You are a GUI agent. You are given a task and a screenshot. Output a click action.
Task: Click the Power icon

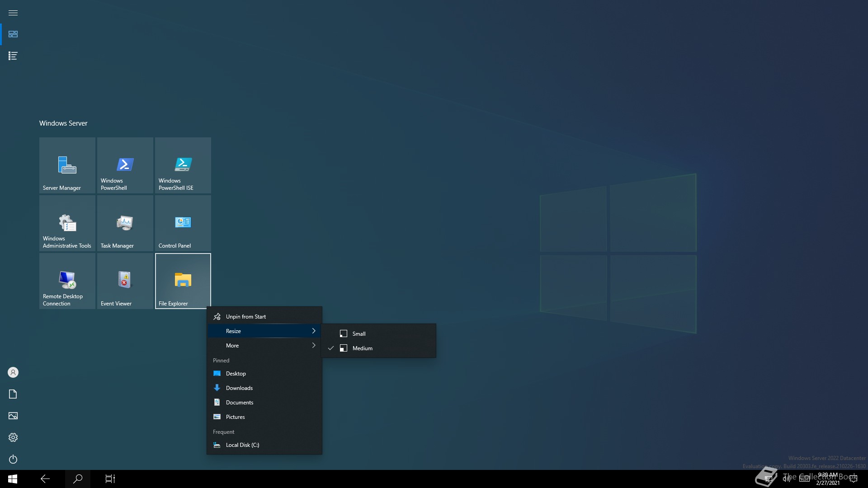(x=13, y=459)
